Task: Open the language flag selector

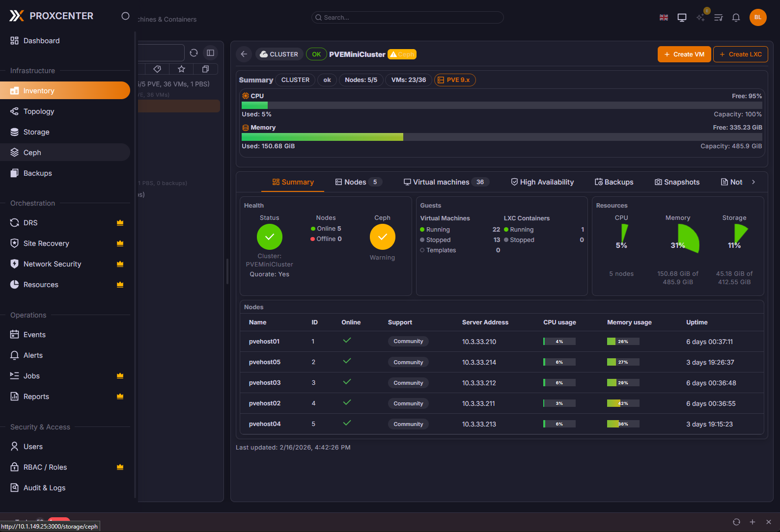Action: pos(664,18)
